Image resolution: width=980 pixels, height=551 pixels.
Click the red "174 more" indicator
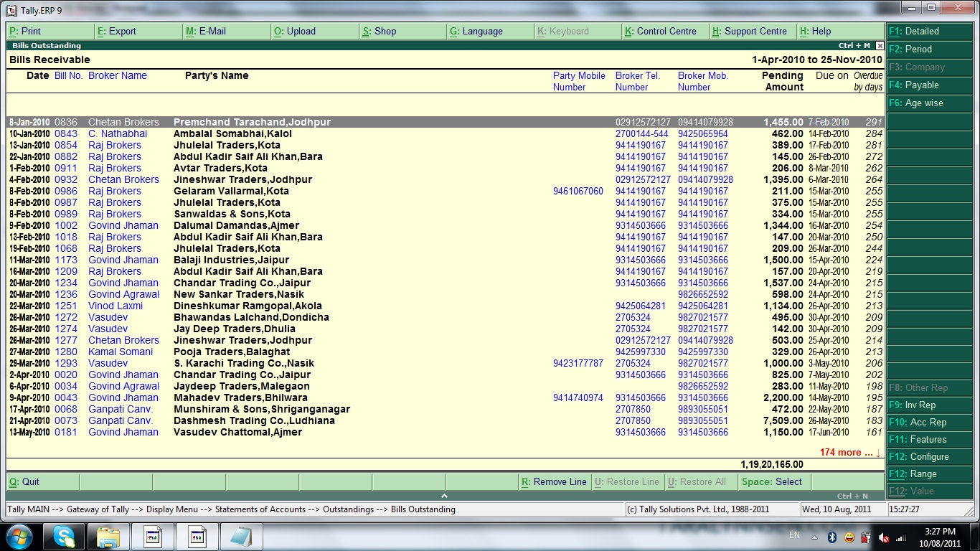[x=850, y=453]
